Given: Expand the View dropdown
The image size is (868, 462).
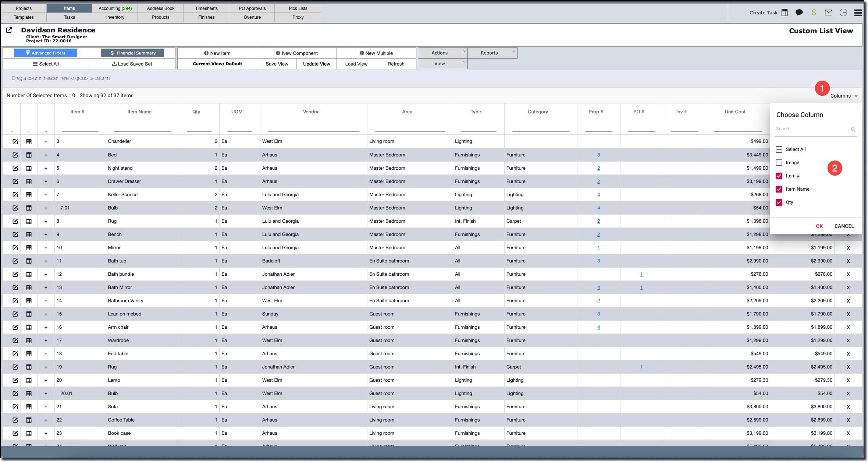Looking at the screenshot, I should point(442,64).
